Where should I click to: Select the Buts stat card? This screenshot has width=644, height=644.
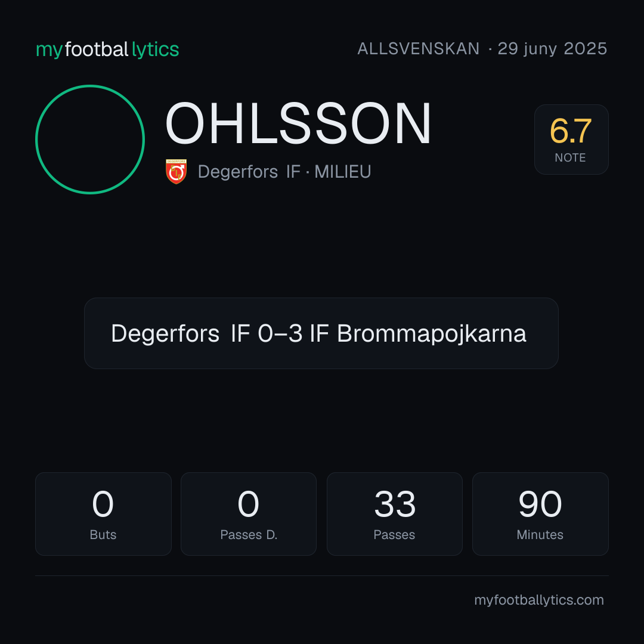[103, 514]
